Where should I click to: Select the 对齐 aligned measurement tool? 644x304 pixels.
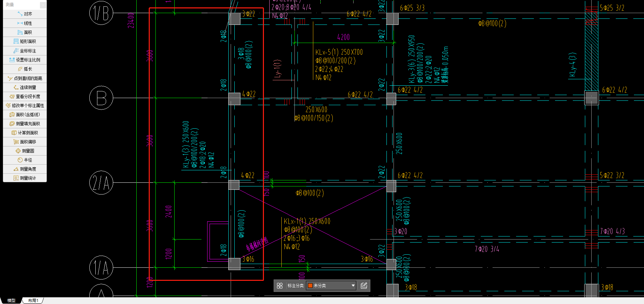[x=25, y=14]
